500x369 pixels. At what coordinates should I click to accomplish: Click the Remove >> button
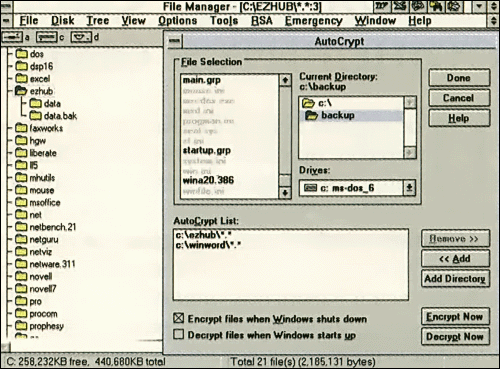click(455, 239)
